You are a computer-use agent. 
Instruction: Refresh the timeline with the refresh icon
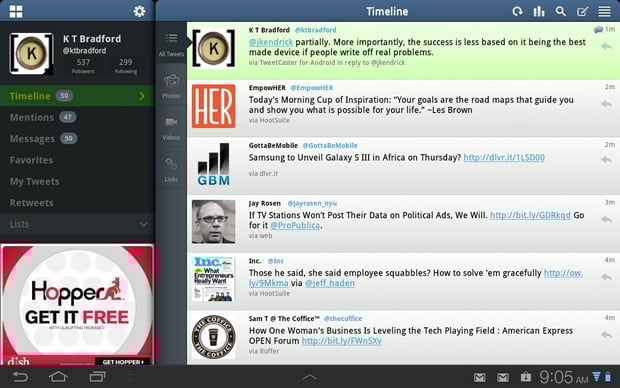517,11
